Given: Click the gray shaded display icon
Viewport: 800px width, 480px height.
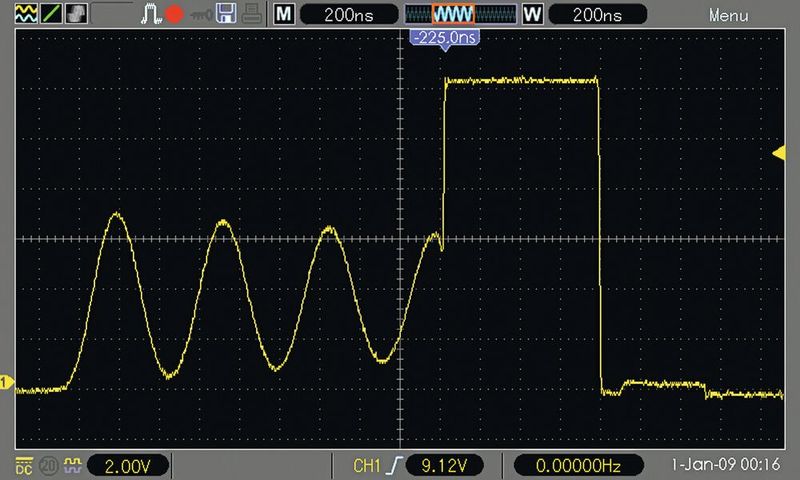Looking at the screenshot, I should point(76,14).
